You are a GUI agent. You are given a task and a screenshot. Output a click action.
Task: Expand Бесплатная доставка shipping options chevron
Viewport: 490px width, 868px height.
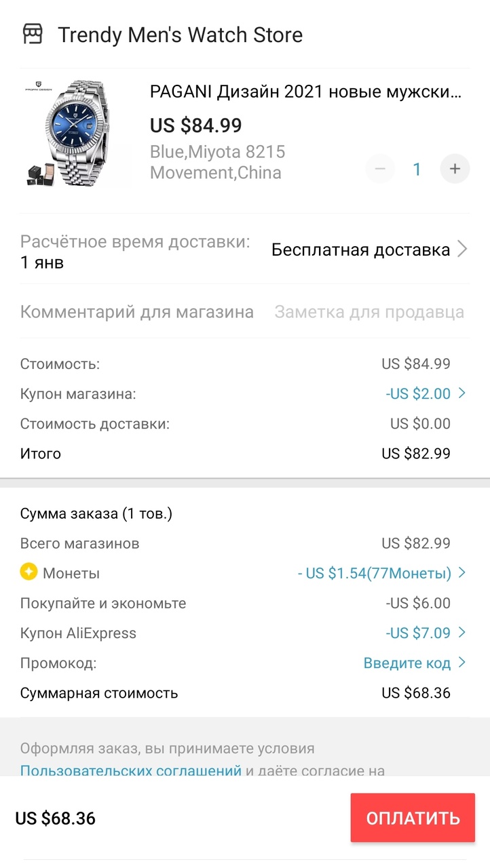462,250
